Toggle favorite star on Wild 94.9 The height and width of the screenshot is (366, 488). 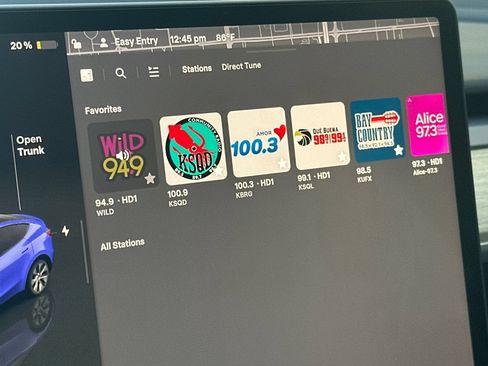(150, 178)
